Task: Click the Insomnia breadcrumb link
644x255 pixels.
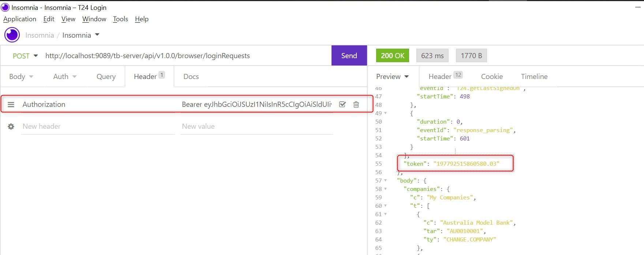Action: pos(40,35)
